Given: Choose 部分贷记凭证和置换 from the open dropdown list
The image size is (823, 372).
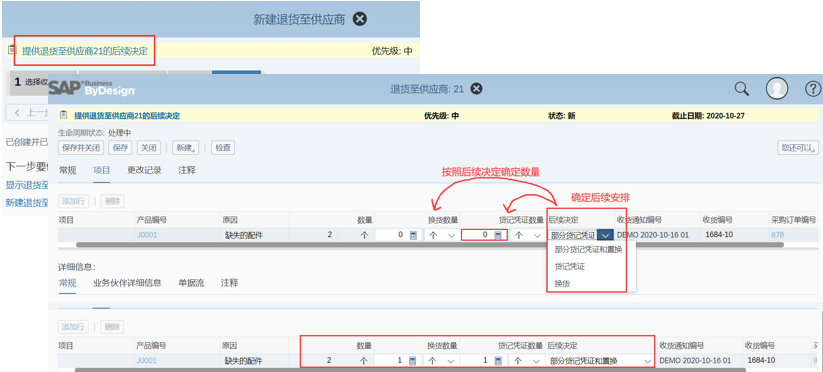Looking at the screenshot, I should [x=588, y=250].
